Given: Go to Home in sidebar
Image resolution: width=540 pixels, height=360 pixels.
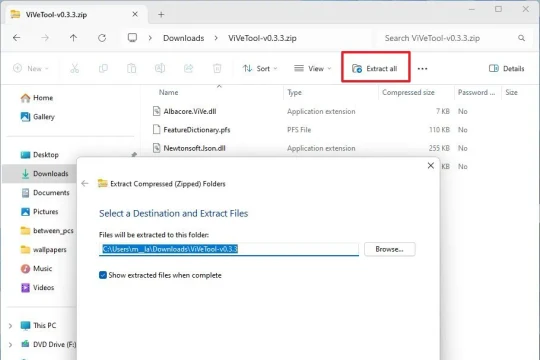Looking at the screenshot, I should point(37,98).
